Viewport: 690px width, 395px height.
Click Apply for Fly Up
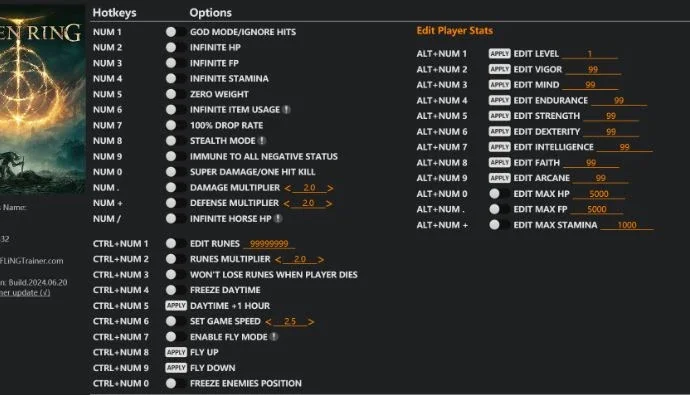click(176, 352)
